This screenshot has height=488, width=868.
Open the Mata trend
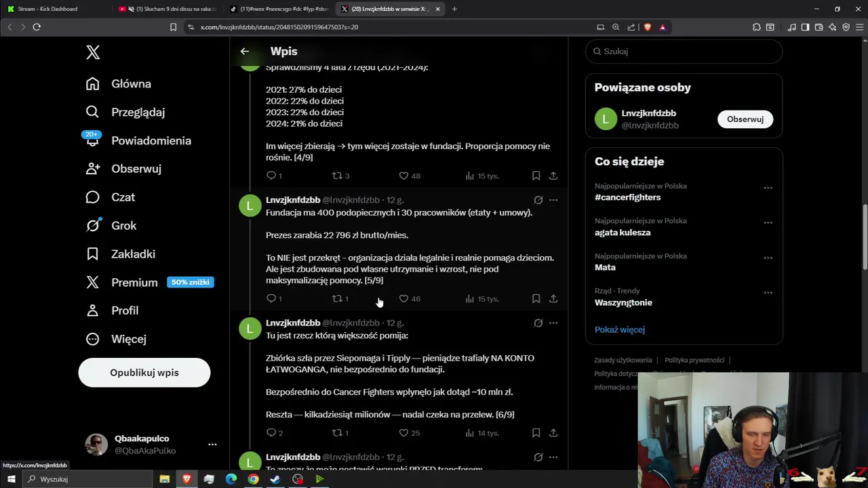[605, 267]
